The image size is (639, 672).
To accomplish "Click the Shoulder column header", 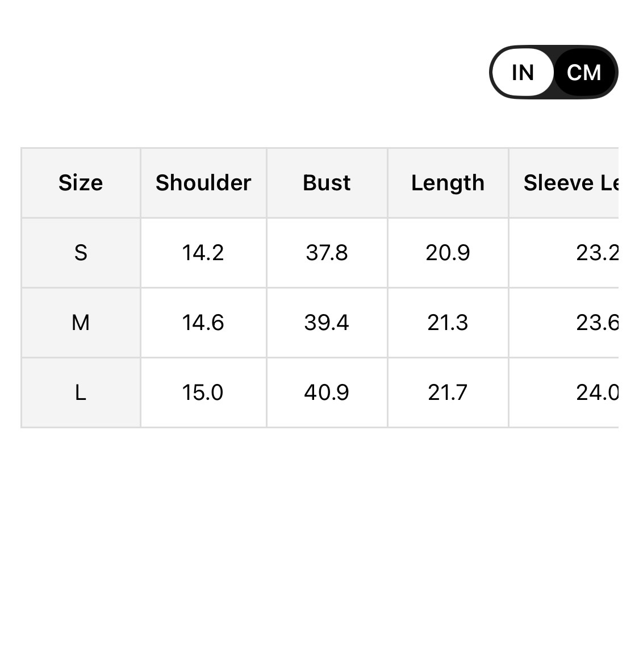I will (x=203, y=183).
